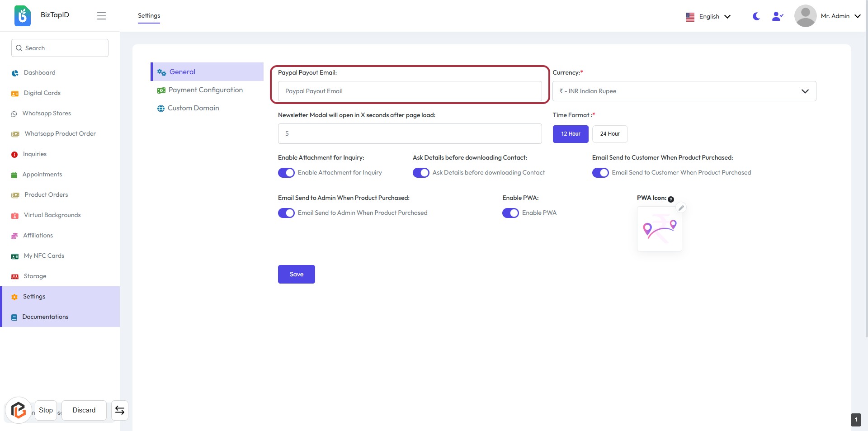This screenshot has height=431, width=868.
Task: Open the Mr. Admin avatar
Action: (805, 16)
